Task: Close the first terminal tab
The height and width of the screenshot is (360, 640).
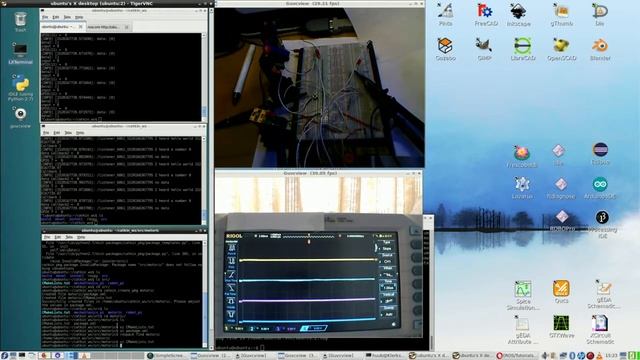Action: pos(80,27)
